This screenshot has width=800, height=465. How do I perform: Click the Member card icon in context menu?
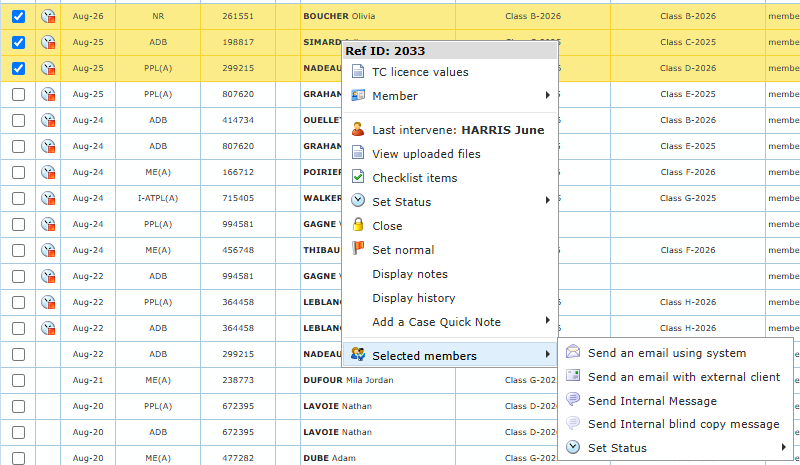358,95
